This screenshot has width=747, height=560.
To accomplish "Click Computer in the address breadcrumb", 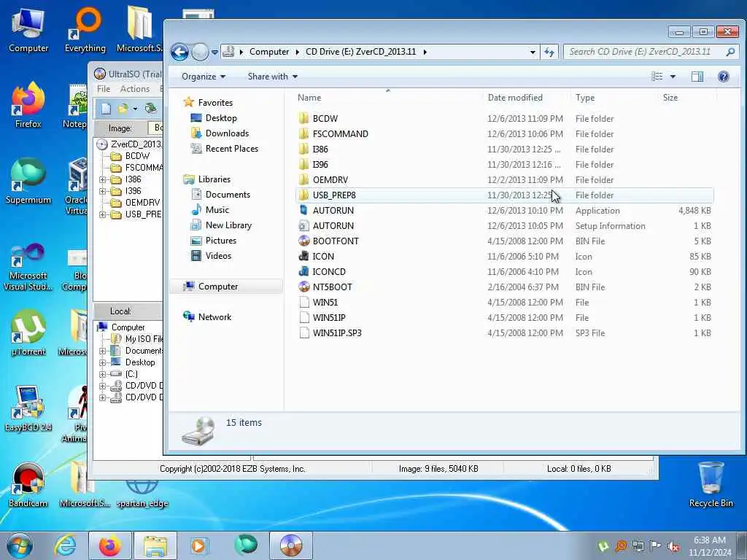I will (269, 52).
